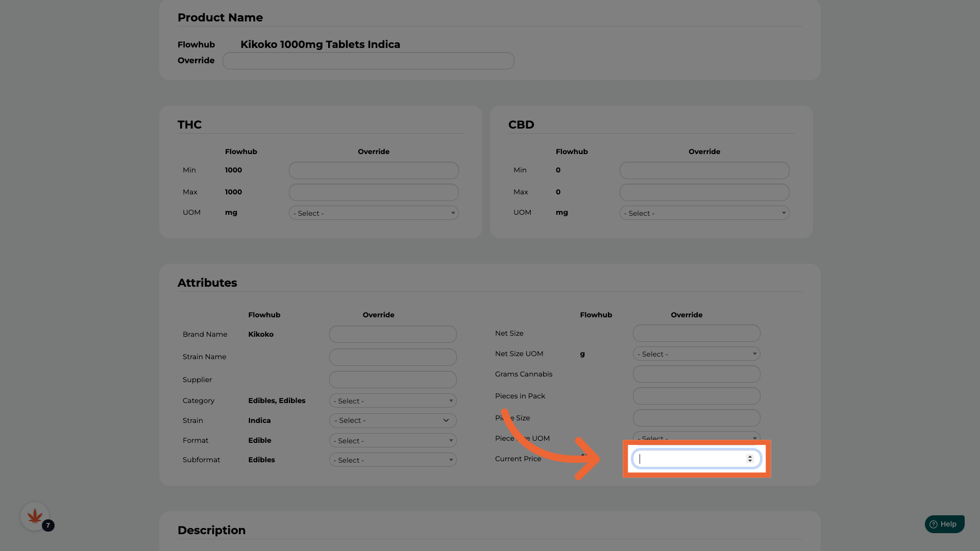
Task: Click the CBD Max override input
Action: tap(704, 192)
